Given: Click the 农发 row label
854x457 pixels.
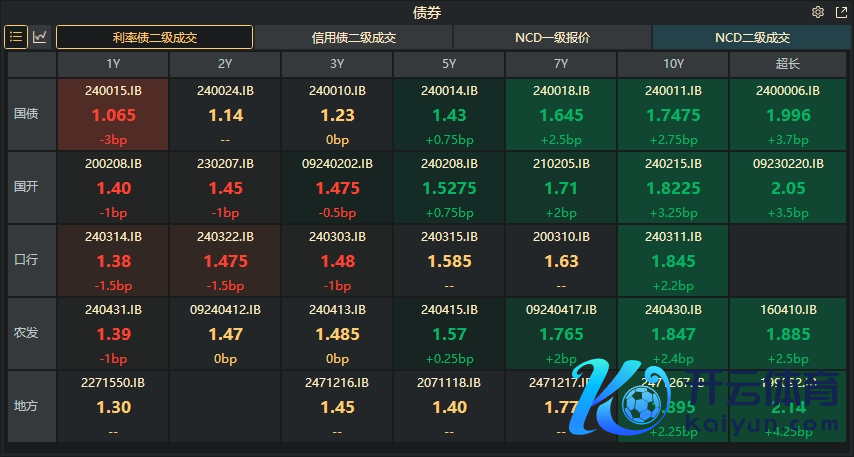Looking at the screenshot, I should (27, 333).
